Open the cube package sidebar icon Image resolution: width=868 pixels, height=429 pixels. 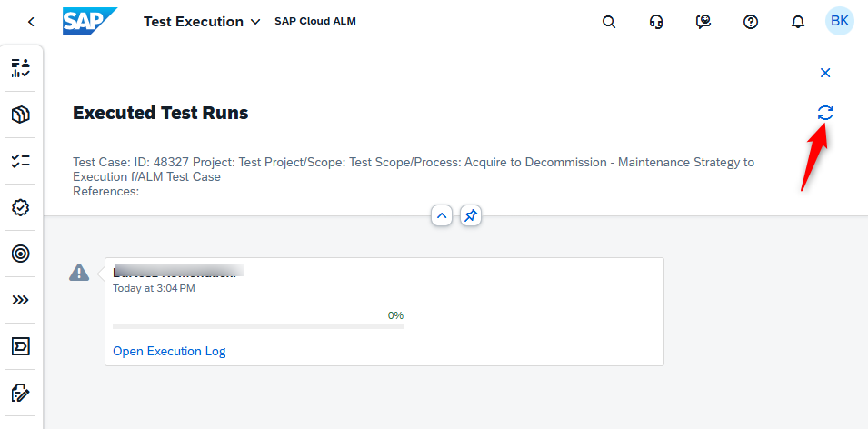[x=21, y=115]
